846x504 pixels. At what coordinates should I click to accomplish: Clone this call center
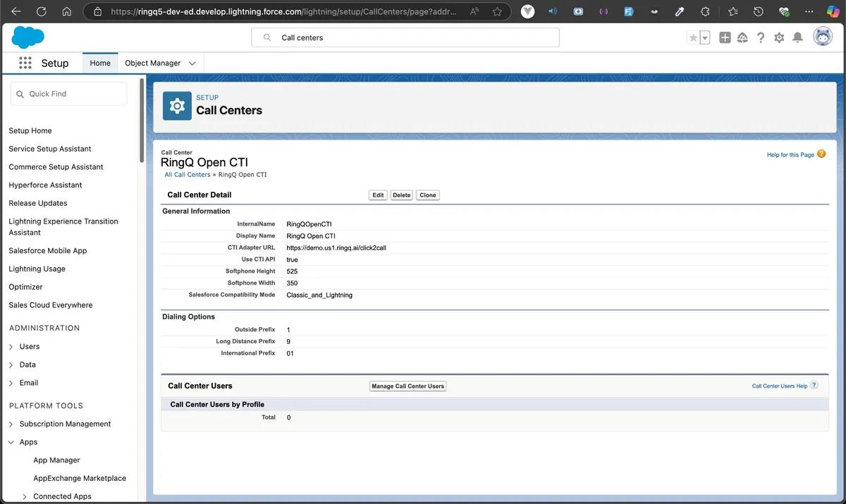(x=428, y=195)
